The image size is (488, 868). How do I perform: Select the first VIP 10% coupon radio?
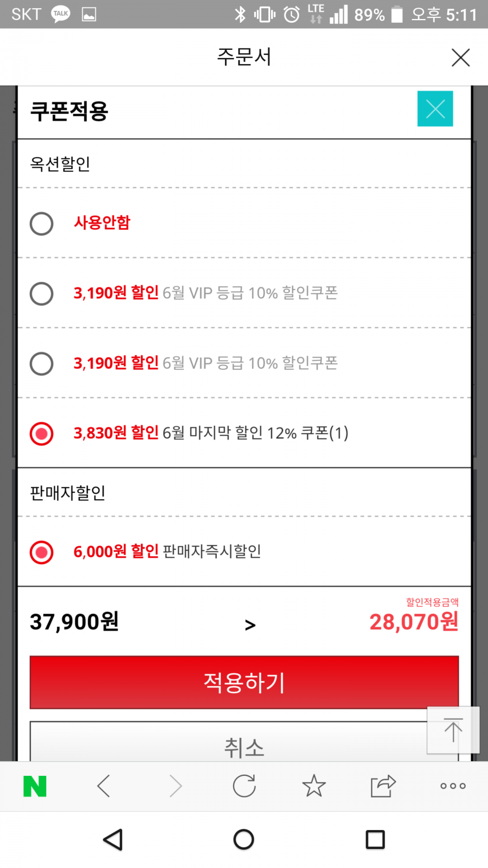coord(42,293)
